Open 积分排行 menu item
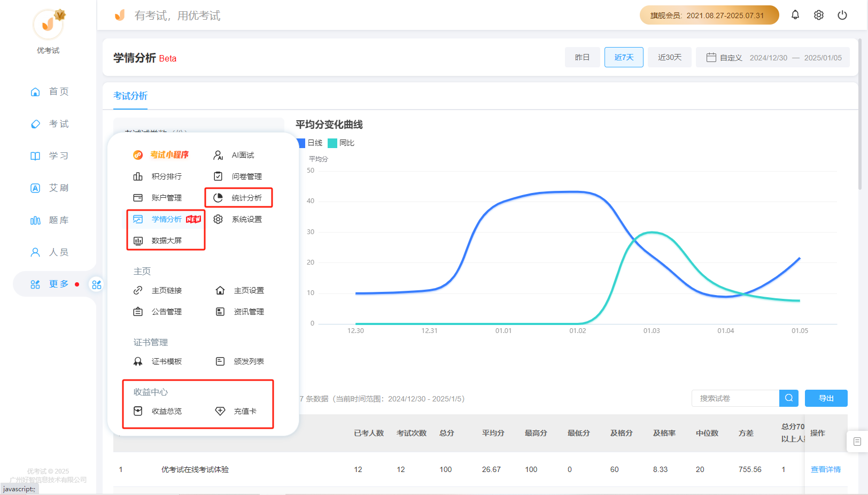Image resolution: width=868 pixels, height=495 pixels. [x=157, y=176]
